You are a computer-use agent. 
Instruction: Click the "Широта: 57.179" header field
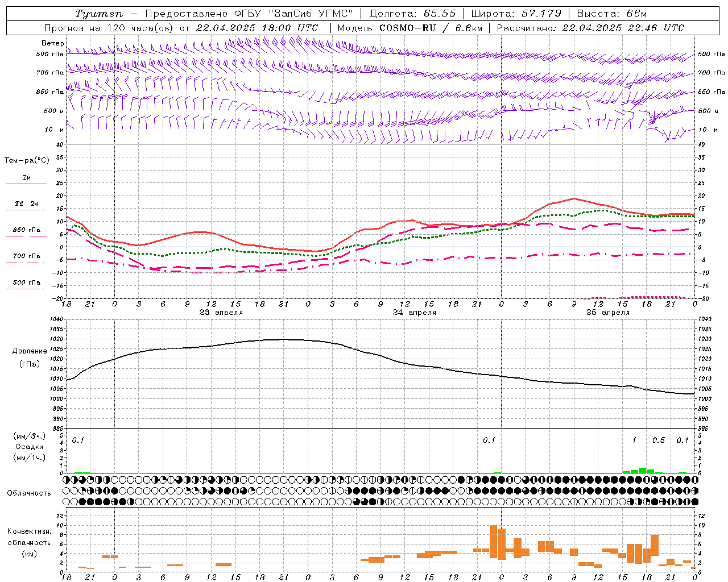(516, 14)
